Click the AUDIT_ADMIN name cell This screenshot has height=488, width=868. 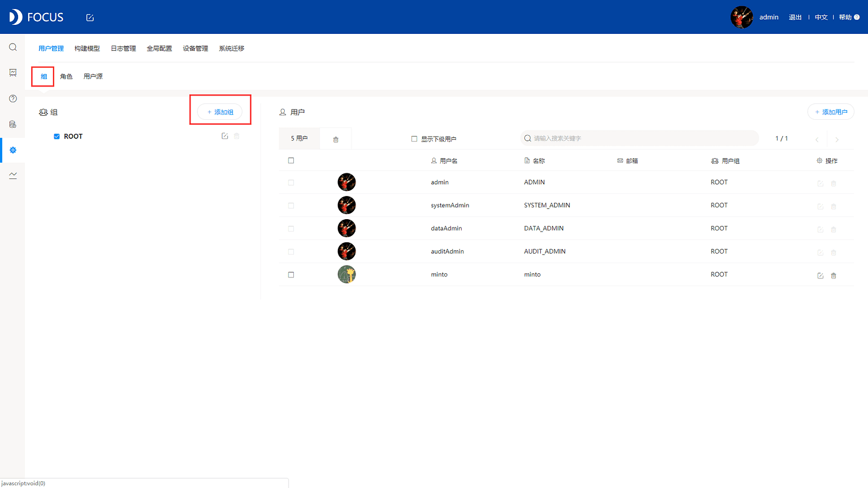pyautogui.click(x=545, y=251)
